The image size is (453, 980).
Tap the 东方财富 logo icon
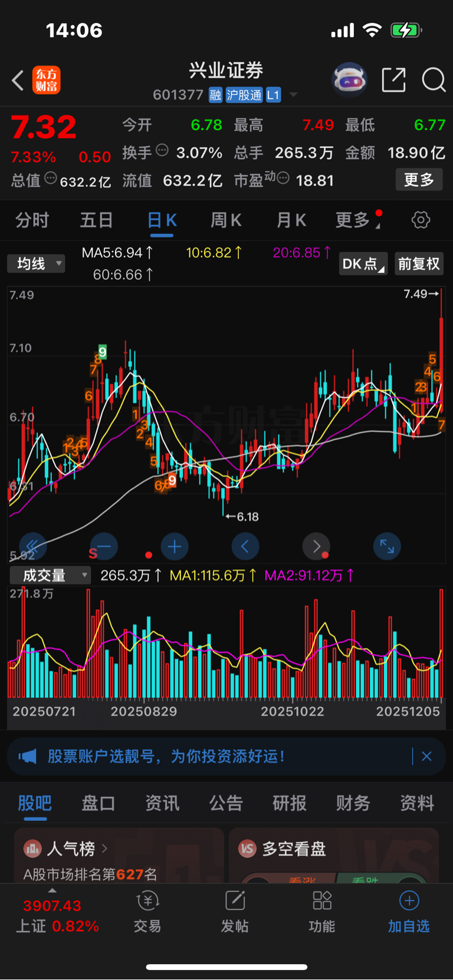point(47,80)
